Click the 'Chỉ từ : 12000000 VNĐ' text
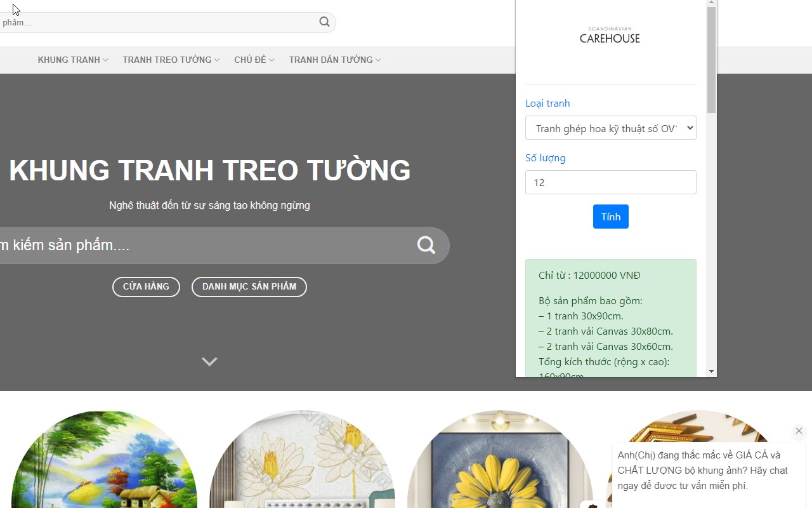 coord(589,276)
